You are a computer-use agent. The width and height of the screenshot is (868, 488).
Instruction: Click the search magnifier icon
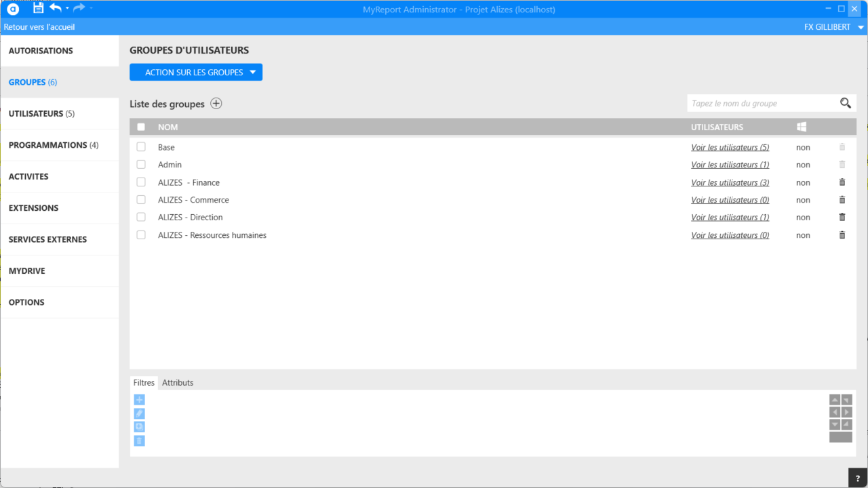(845, 103)
